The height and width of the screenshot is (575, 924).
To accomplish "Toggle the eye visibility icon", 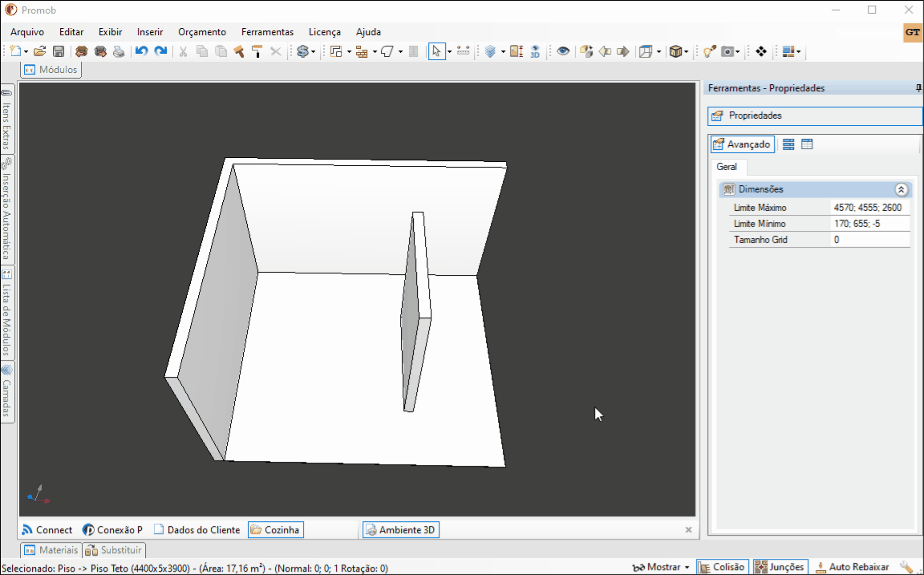I will [x=563, y=51].
